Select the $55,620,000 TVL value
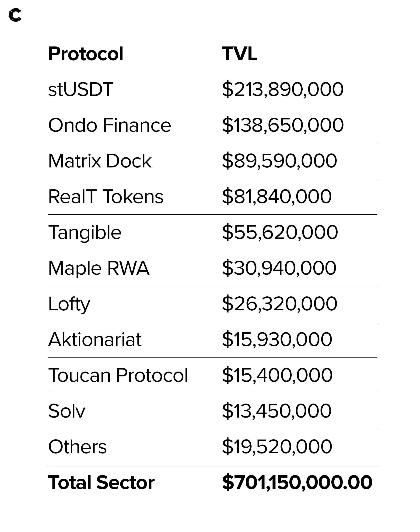This screenshot has height=532, width=420. (280, 233)
